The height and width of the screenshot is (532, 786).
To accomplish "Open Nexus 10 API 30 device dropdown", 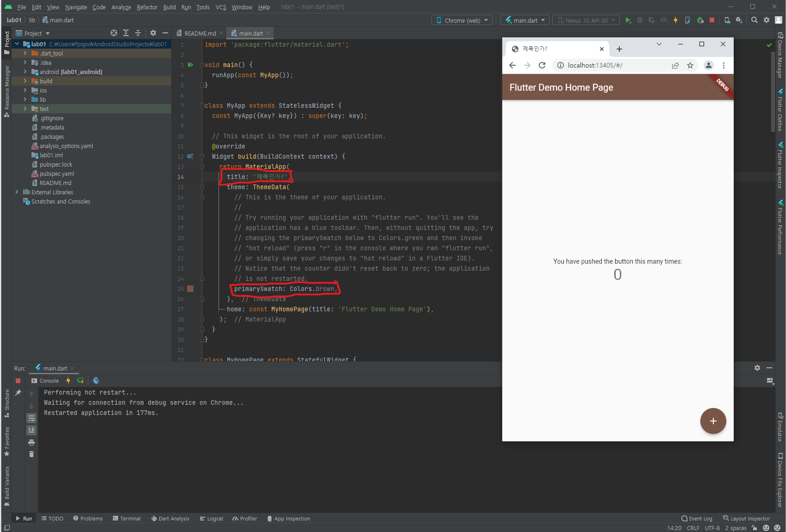I will point(586,20).
